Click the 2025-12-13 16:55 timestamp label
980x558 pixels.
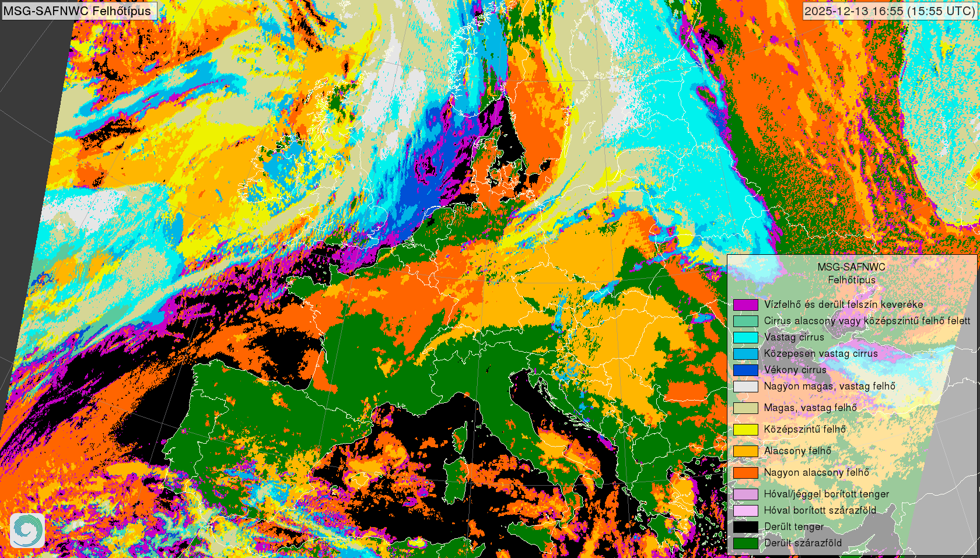coord(889,11)
